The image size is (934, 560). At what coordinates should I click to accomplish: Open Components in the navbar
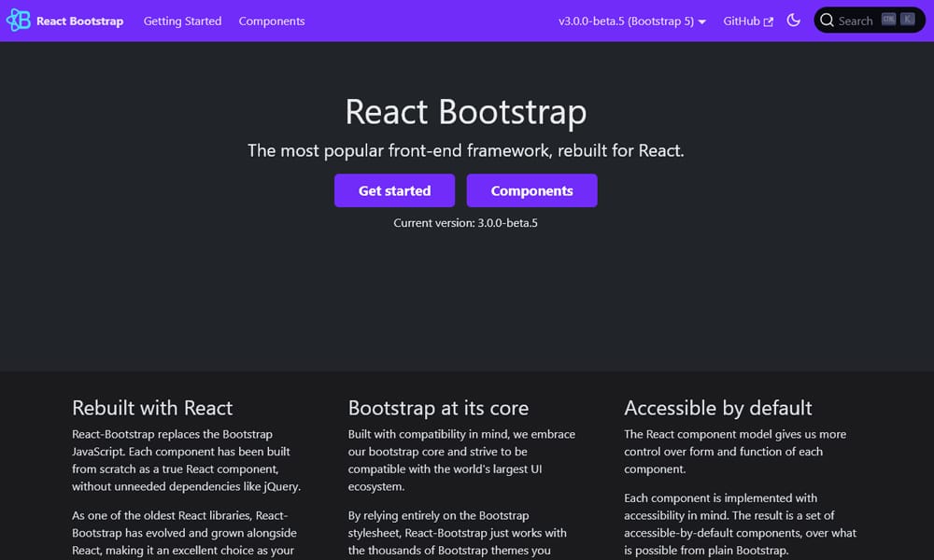pyautogui.click(x=272, y=21)
